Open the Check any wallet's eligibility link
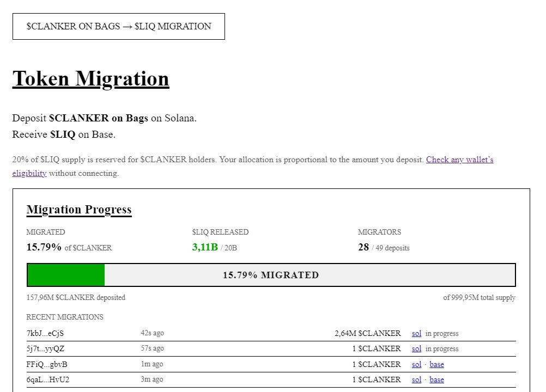Viewport: 546px width, 392px height. coord(460,160)
